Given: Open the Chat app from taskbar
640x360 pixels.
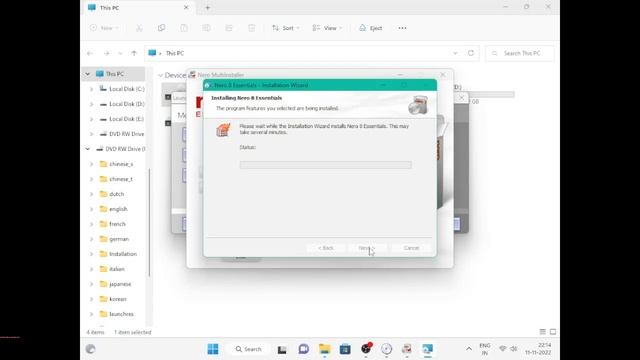Looking at the screenshot, I should pos(303,349).
